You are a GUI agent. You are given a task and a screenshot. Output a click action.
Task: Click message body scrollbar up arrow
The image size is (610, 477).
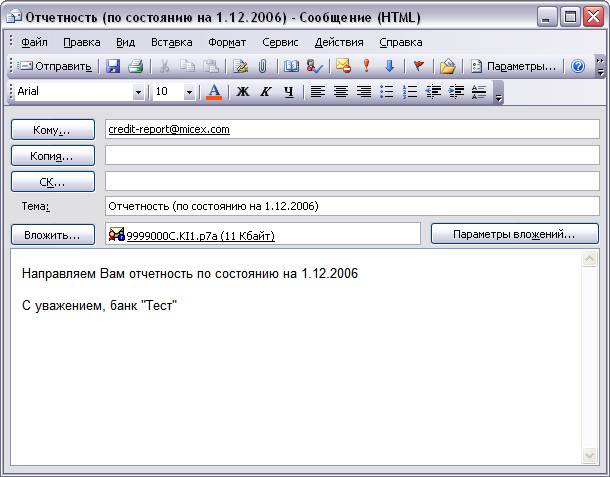click(589, 259)
